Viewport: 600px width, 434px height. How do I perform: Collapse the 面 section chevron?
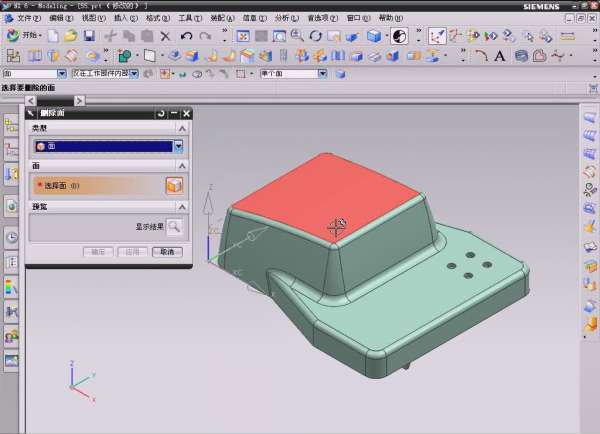tap(182, 165)
